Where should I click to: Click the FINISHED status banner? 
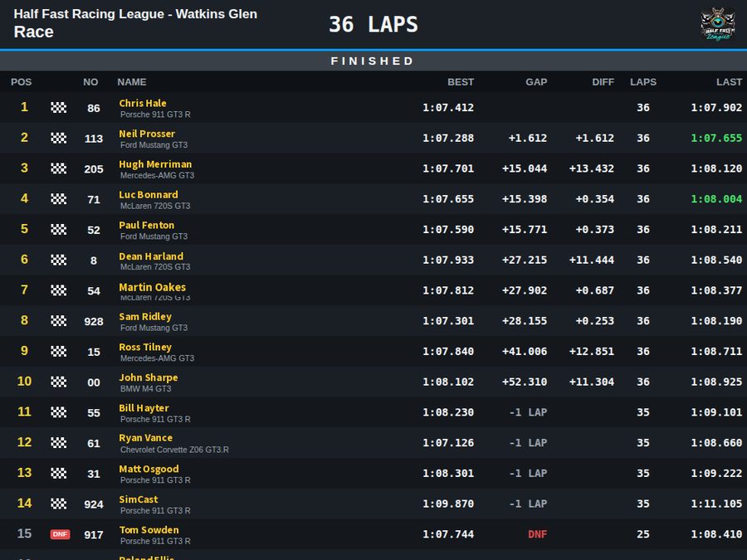coord(373,61)
